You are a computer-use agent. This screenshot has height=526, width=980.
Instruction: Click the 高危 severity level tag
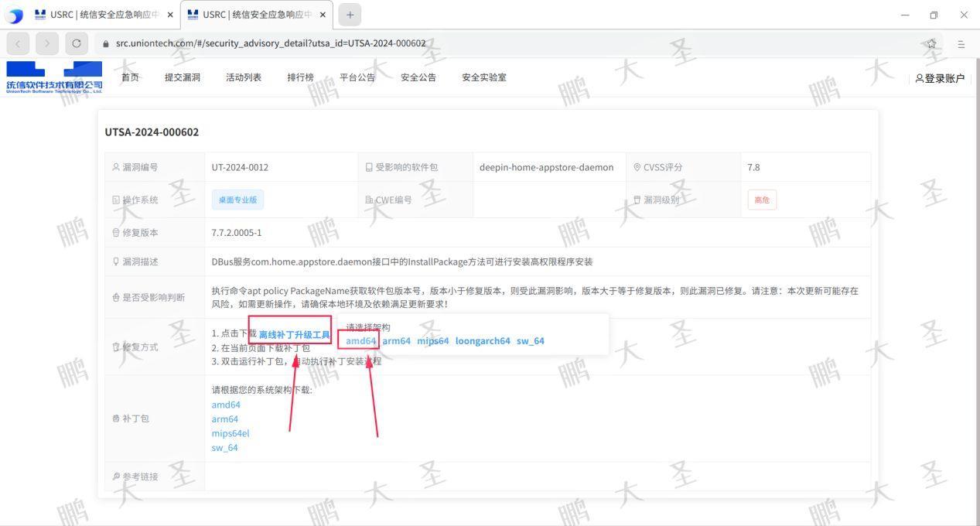(x=762, y=200)
